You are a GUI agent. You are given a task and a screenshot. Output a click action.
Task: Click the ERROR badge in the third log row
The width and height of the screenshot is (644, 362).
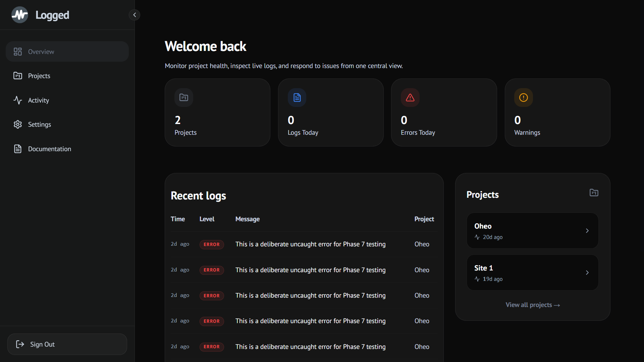[x=212, y=296]
